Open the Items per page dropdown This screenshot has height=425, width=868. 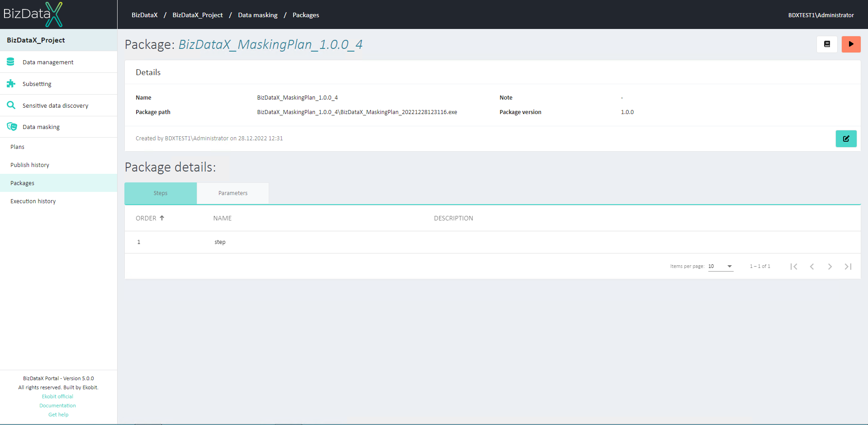coord(721,267)
